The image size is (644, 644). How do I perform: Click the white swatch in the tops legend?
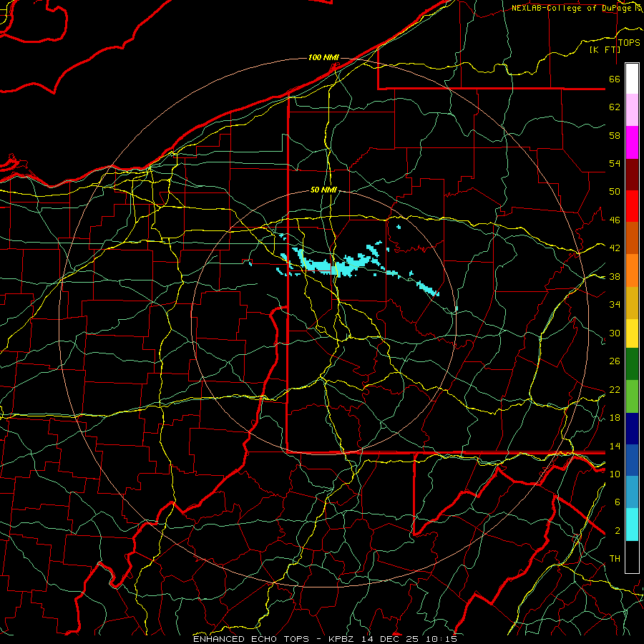632,79
